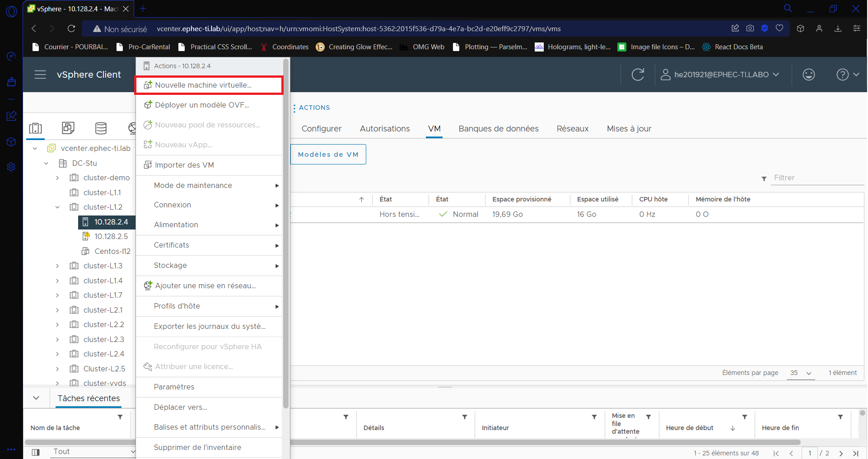Collapse the cluster-L1.2 tree node

pyautogui.click(x=57, y=207)
